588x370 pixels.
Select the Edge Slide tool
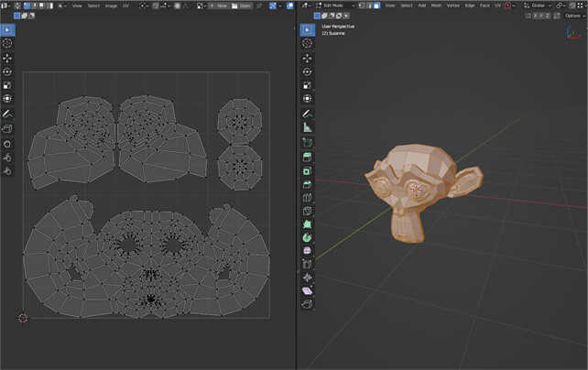[307, 264]
